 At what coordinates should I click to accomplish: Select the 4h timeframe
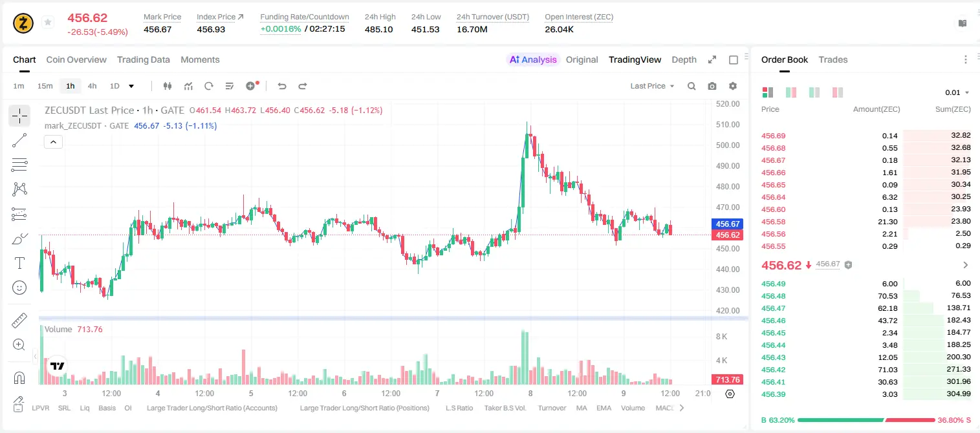(x=92, y=86)
